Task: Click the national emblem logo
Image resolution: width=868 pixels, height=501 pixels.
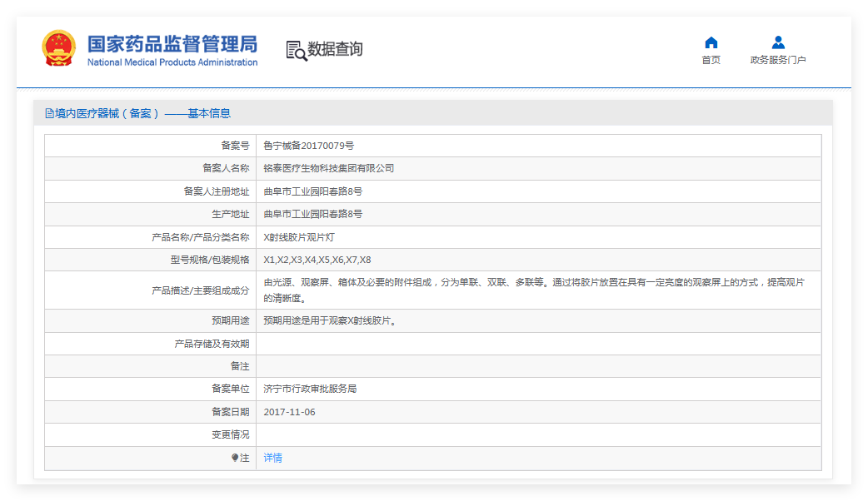Action: point(58,48)
